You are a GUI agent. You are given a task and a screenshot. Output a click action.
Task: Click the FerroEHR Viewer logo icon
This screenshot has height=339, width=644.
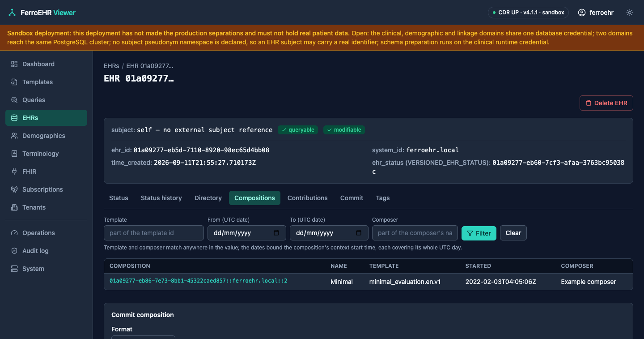[x=12, y=13]
